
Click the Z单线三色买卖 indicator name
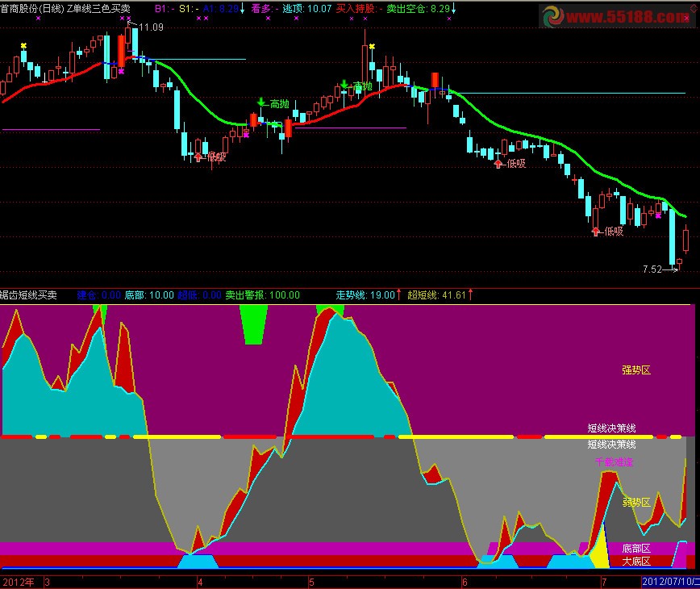[x=98, y=9]
